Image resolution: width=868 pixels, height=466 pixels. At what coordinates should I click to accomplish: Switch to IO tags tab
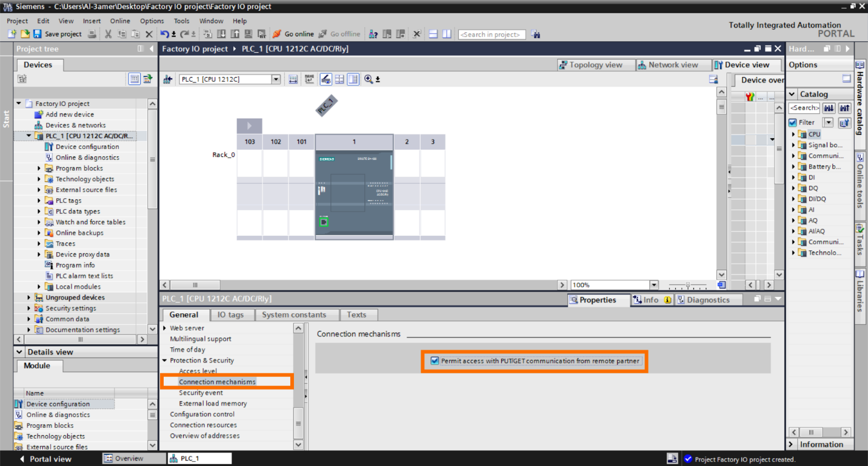[x=230, y=315]
